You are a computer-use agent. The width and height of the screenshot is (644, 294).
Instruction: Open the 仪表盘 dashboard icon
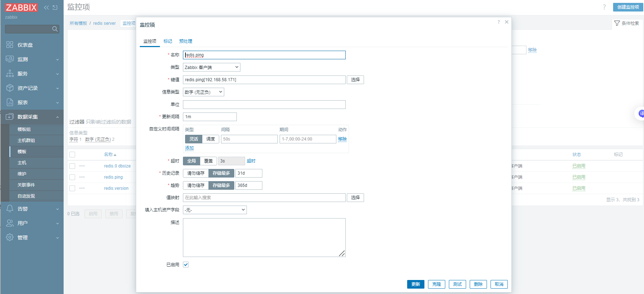[x=10, y=45]
